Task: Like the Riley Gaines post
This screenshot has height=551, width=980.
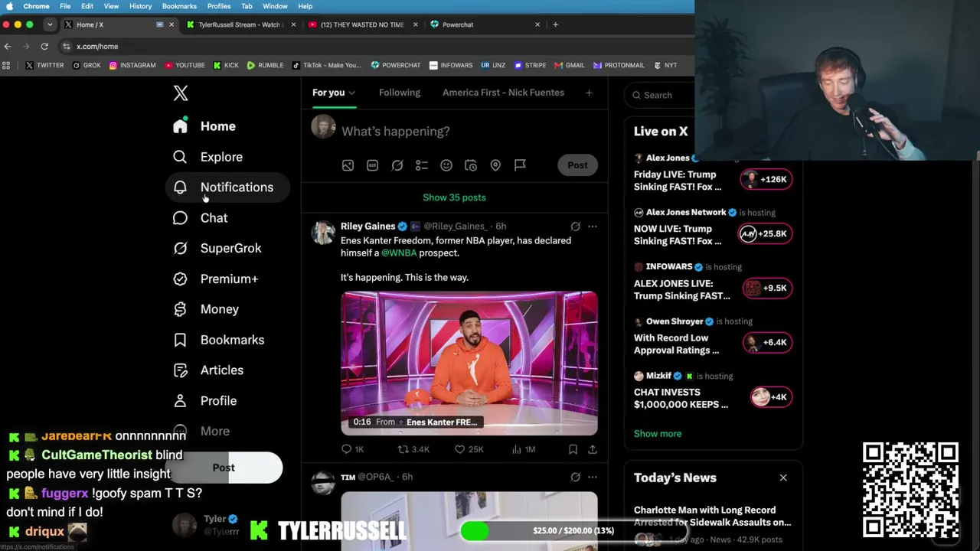Action: [469, 449]
